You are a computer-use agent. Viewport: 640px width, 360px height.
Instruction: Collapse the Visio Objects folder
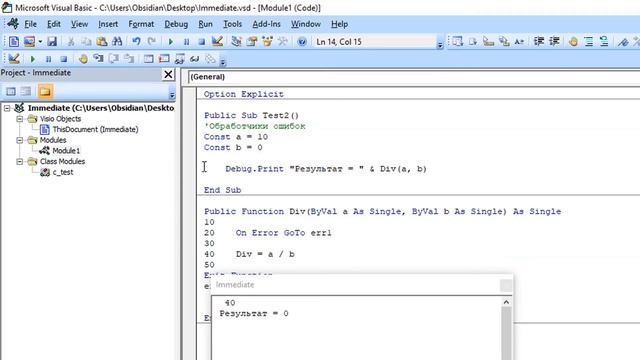tap(20, 119)
